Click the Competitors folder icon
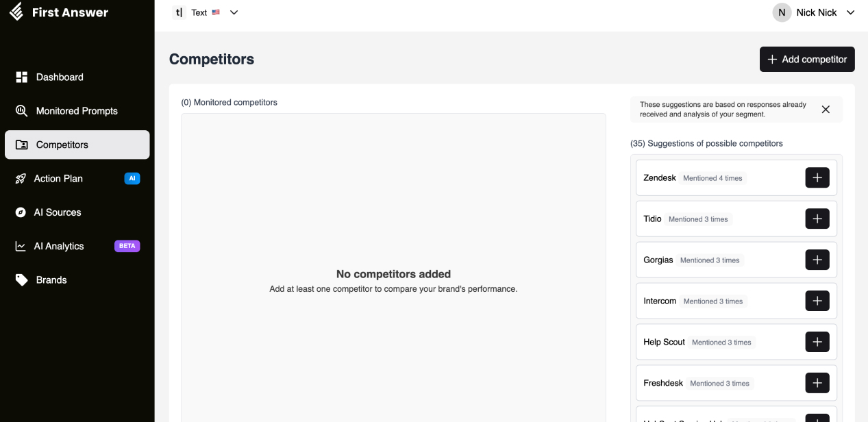868x422 pixels. [x=22, y=145]
